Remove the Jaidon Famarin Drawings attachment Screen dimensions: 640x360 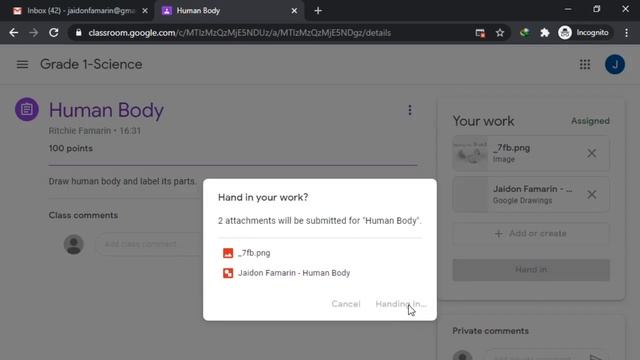591,195
